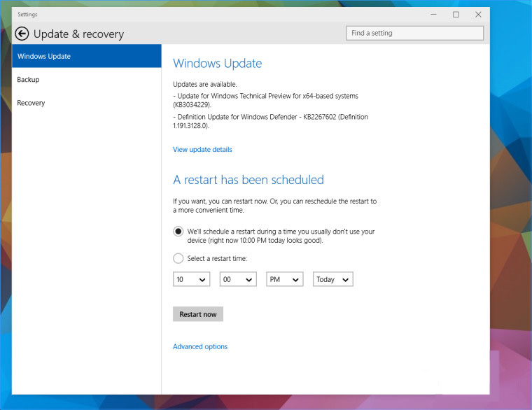Open Advanced options link
Viewport: 532px width, 410px height.
click(200, 346)
